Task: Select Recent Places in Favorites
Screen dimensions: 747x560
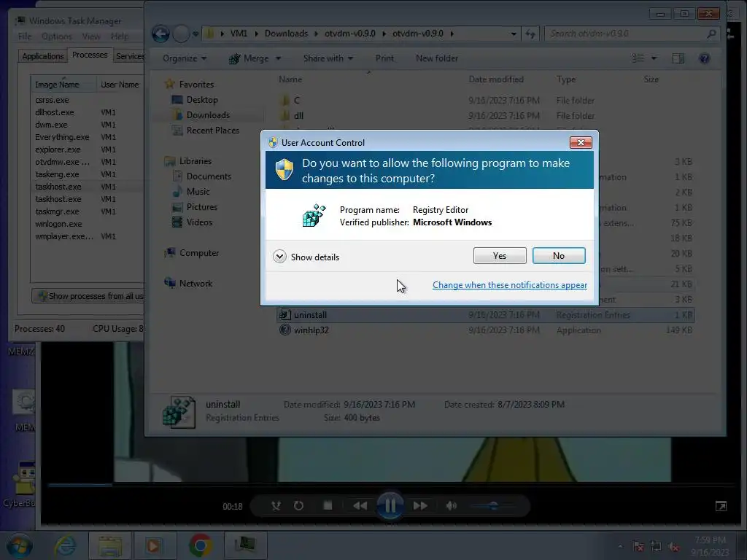Action: 212,130
